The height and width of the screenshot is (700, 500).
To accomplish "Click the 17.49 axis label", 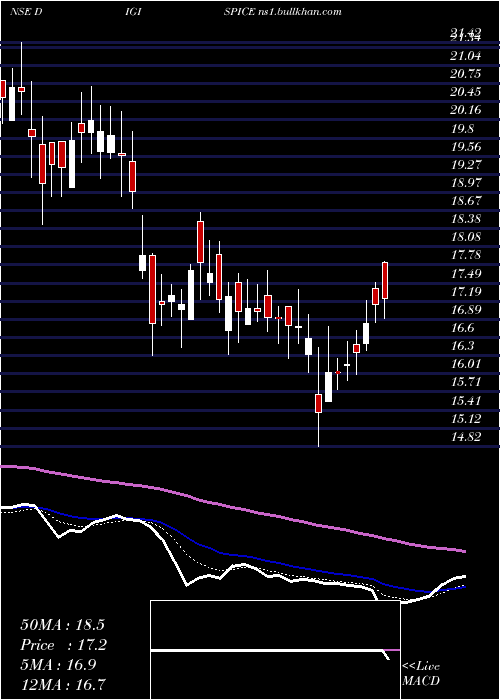I will tap(466, 273).
